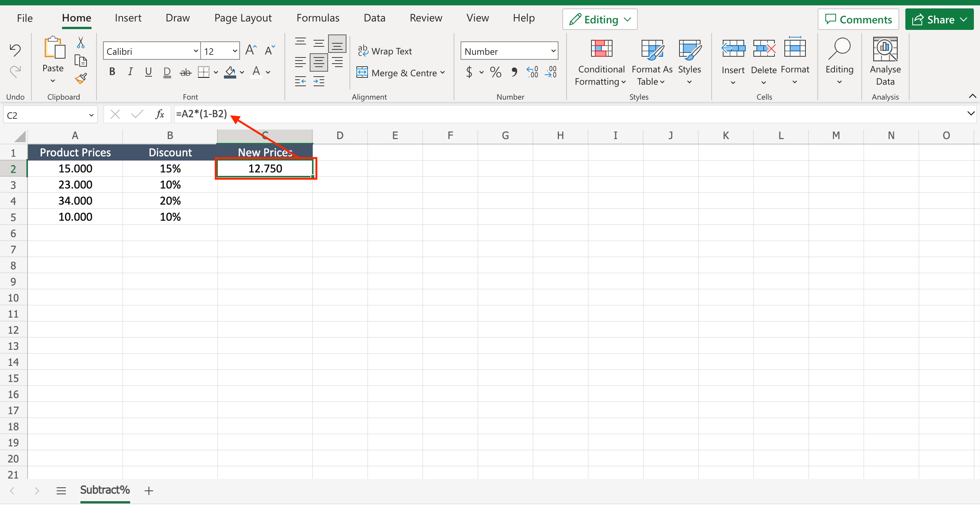Select the Format Painter
This screenshot has height=505, width=980.
pos(81,79)
